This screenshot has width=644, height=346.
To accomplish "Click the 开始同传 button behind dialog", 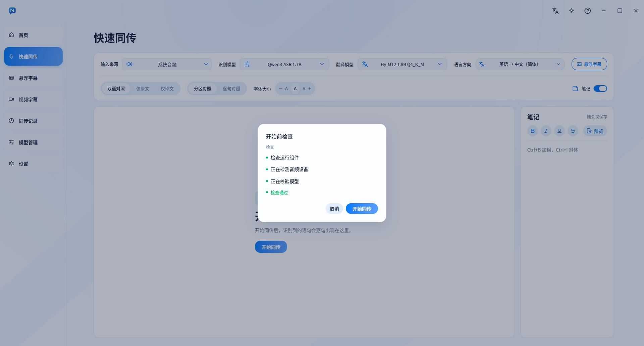I will click(271, 247).
